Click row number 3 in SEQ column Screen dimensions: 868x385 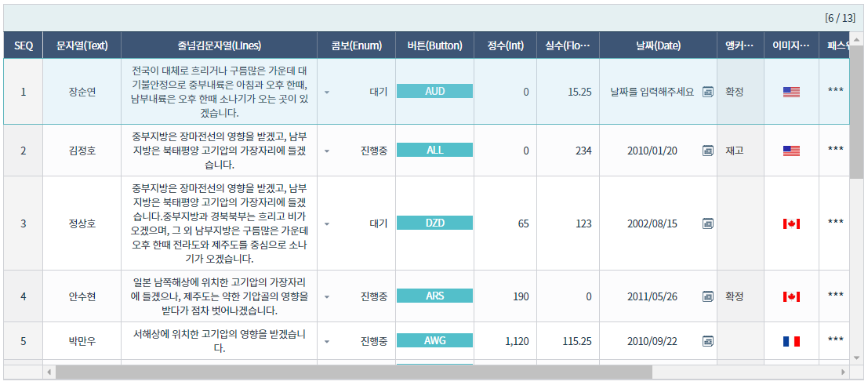pos(24,223)
